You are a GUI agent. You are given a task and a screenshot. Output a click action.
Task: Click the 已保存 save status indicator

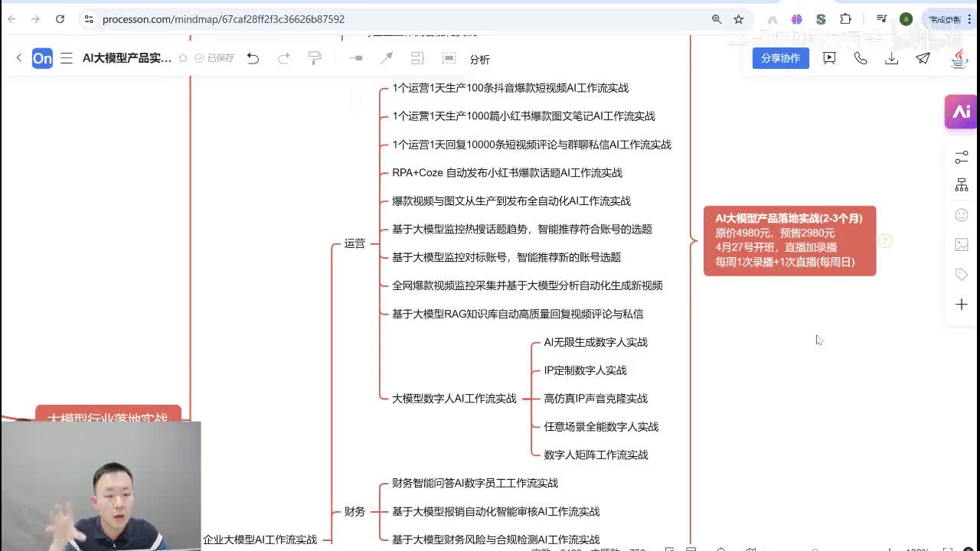[x=214, y=58]
